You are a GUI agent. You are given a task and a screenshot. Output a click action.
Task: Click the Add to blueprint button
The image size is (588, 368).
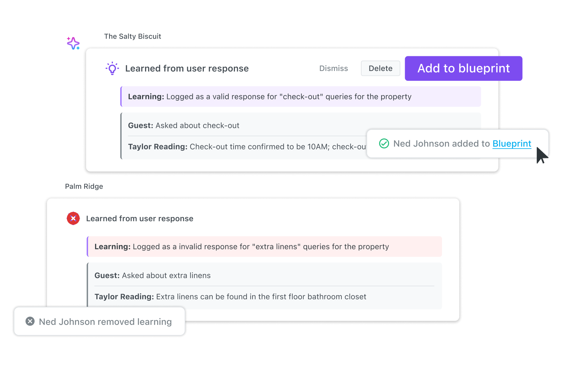click(463, 68)
